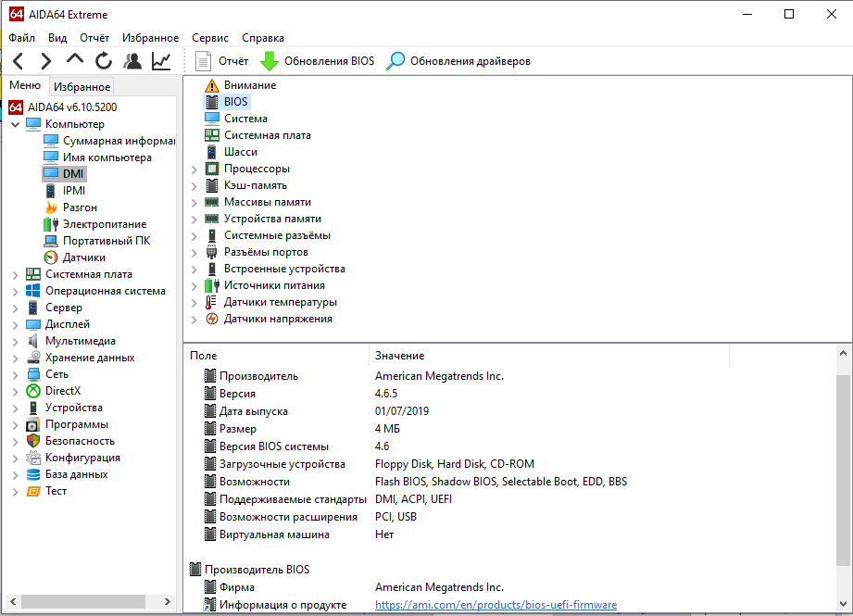
Task: Expand the Дисплей tree node
Action: 15,325
